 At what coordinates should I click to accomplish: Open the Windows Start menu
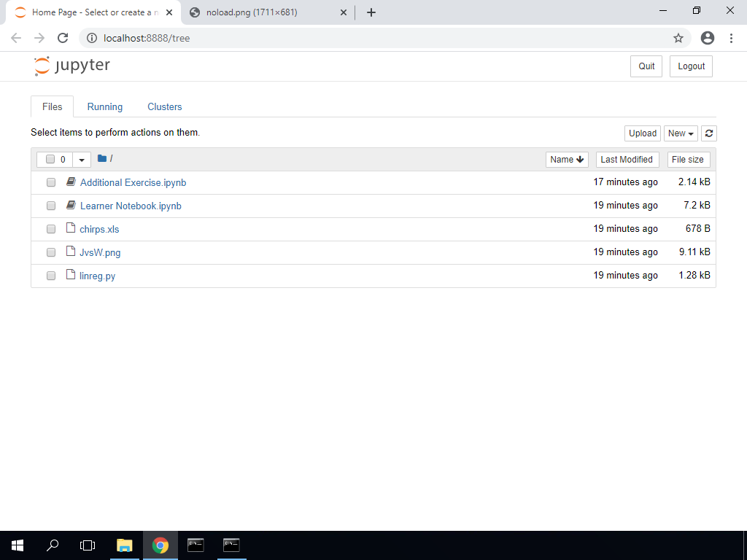pyautogui.click(x=18, y=545)
